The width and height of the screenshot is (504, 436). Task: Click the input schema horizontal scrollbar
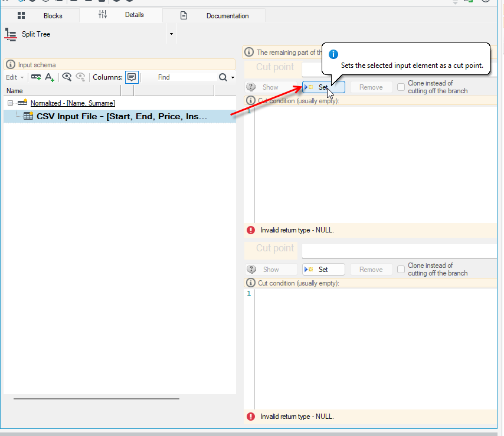[96, 399]
